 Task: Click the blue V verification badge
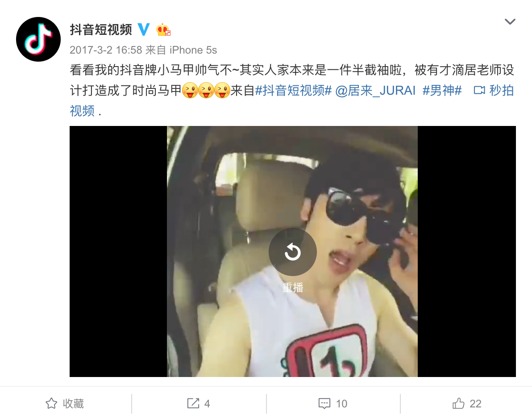[144, 29]
